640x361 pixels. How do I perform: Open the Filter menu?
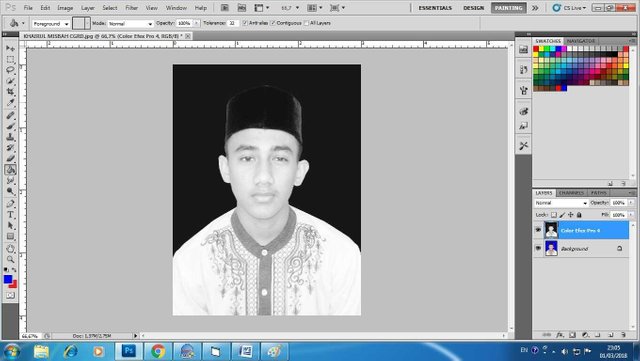click(131, 8)
